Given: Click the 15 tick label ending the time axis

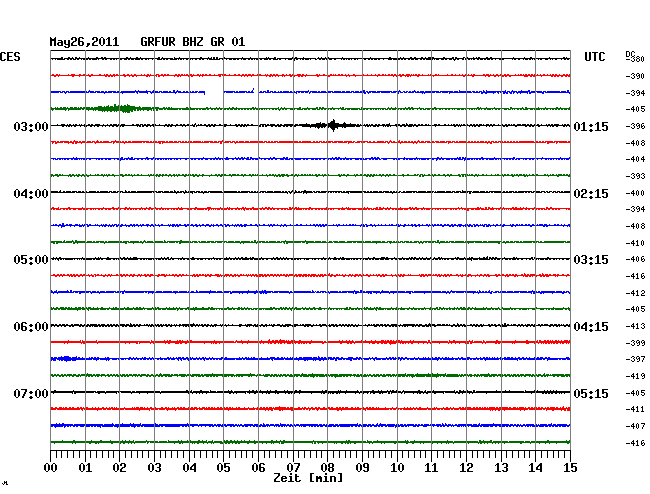Looking at the screenshot, I should coord(570,468).
